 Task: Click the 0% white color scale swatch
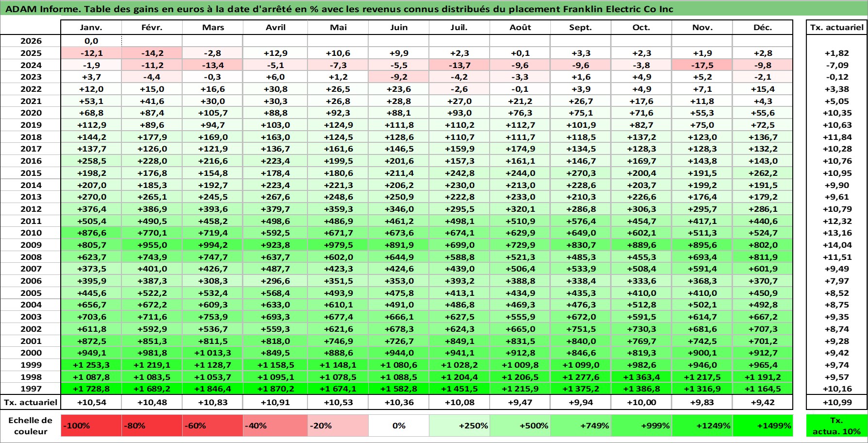point(399,426)
